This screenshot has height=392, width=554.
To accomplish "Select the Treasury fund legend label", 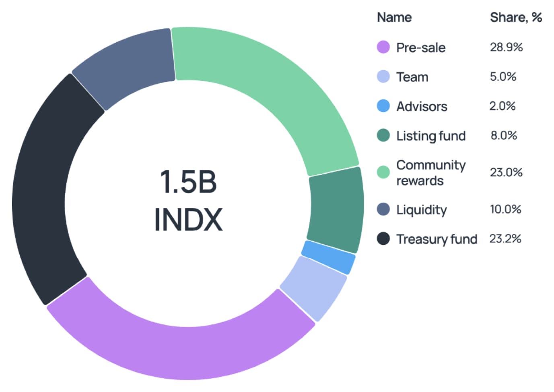I will [x=437, y=239].
